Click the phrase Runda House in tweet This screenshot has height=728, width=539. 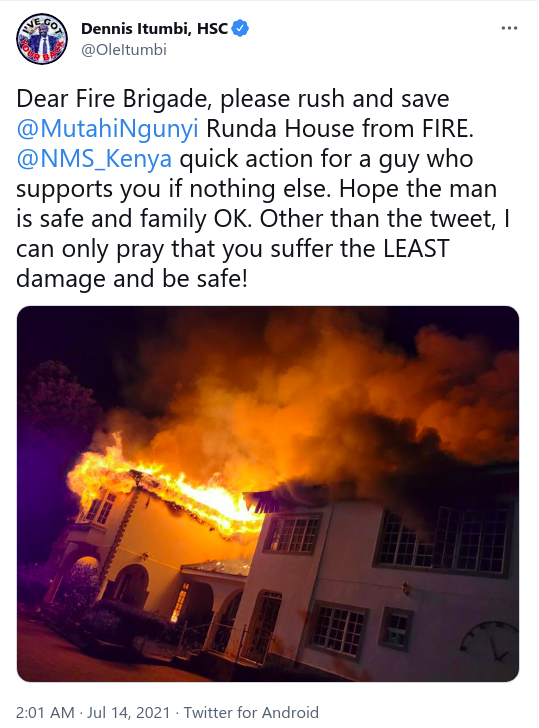coord(280,129)
